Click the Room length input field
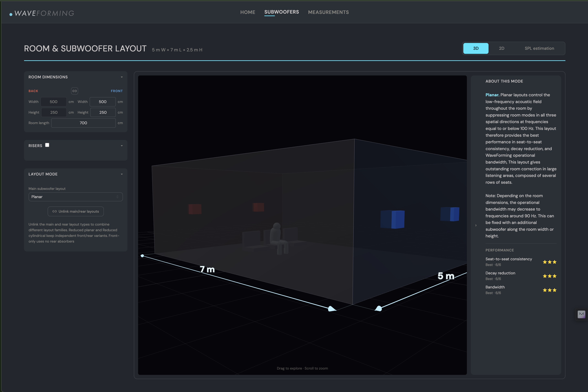Screen dimensions: 588x392 point(83,123)
